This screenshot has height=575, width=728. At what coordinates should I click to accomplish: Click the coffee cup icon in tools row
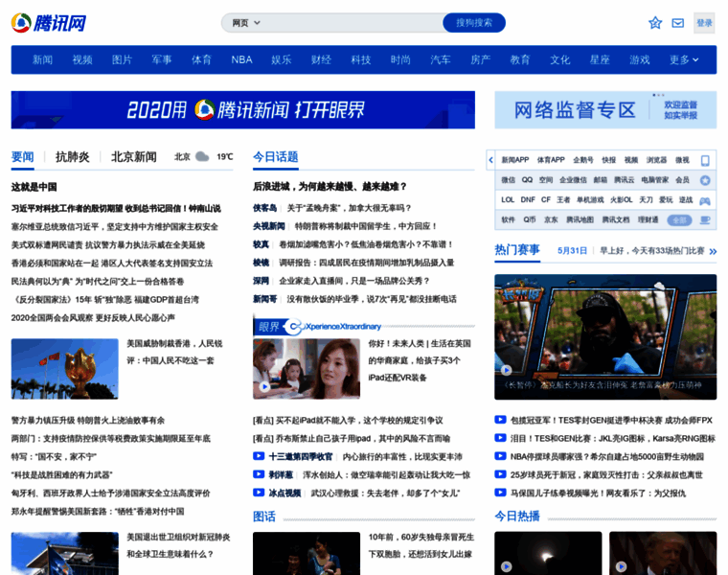(705, 220)
